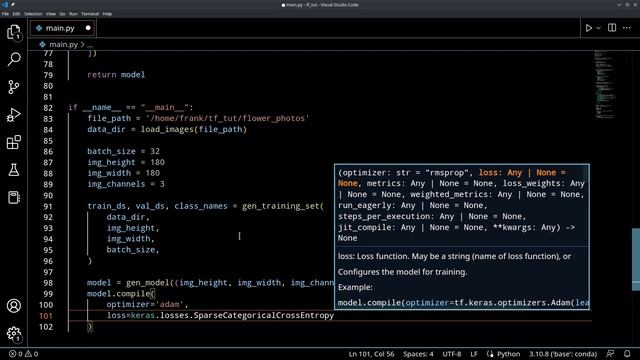Click the breadcrumb ellipsis after main.py
The width and height of the screenshot is (640, 360).
(x=89, y=44)
